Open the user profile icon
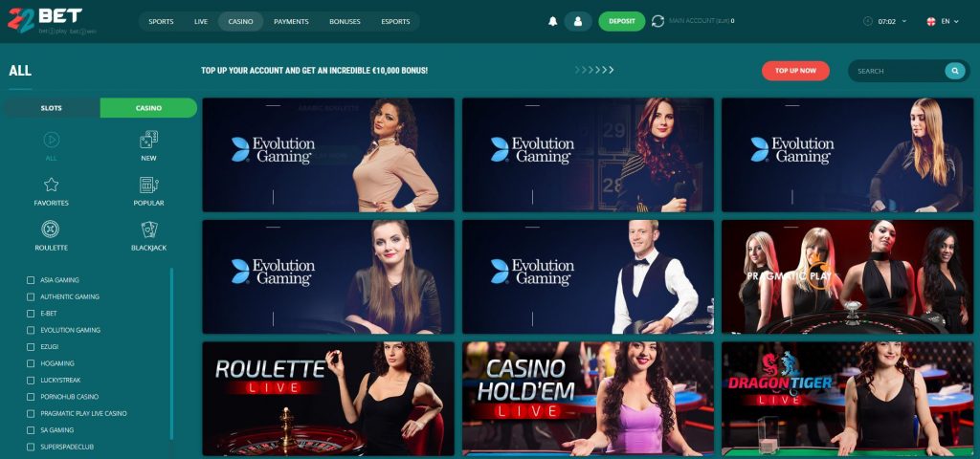The height and width of the screenshot is (459, 980). (x=578, y=21)
